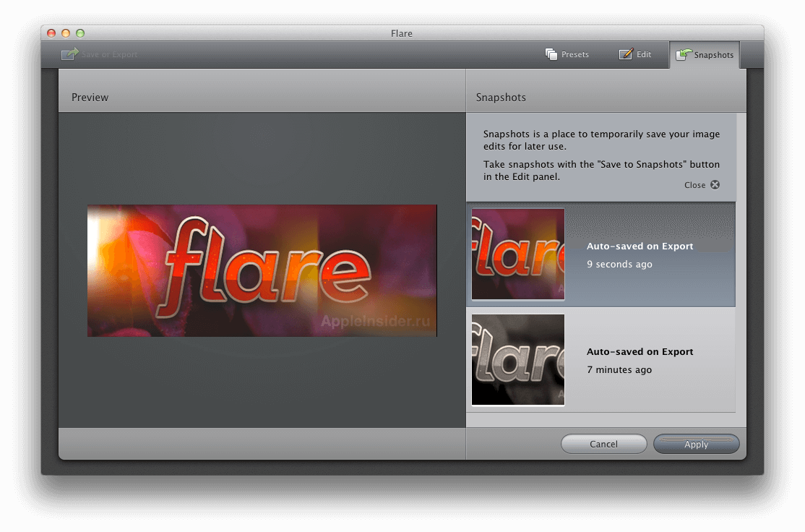The width and height of the screenshot is (805, 532).
Task: Click the Snapshots panel header
Action: pyautogui.click(x=501, y=97)
